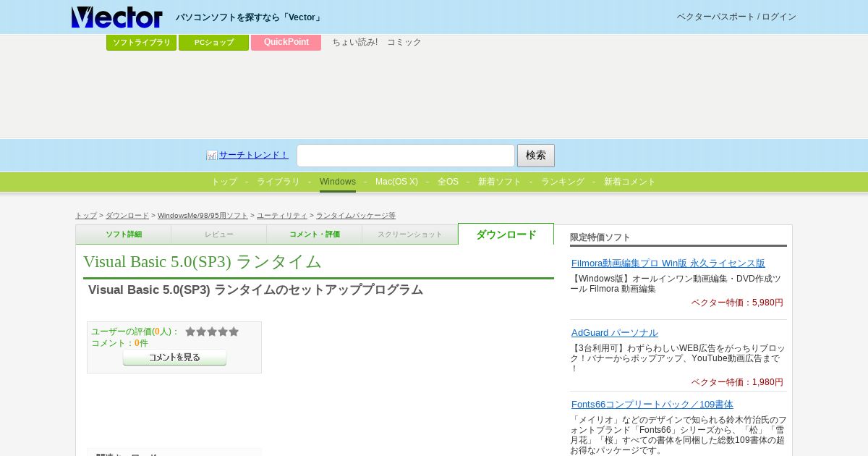Select Mac(OS X) in navigation bar
Screen dimensions: 868x456
pos(396,182)
